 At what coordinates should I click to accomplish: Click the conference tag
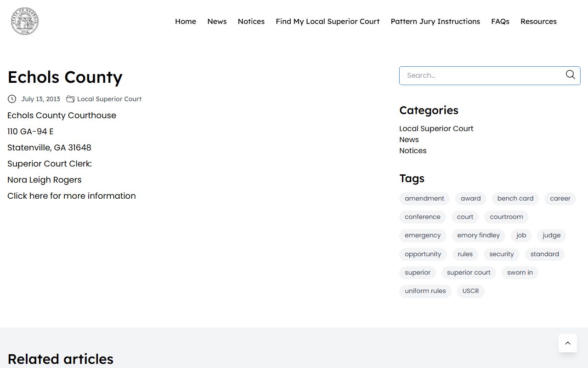[x=423, y=217]
